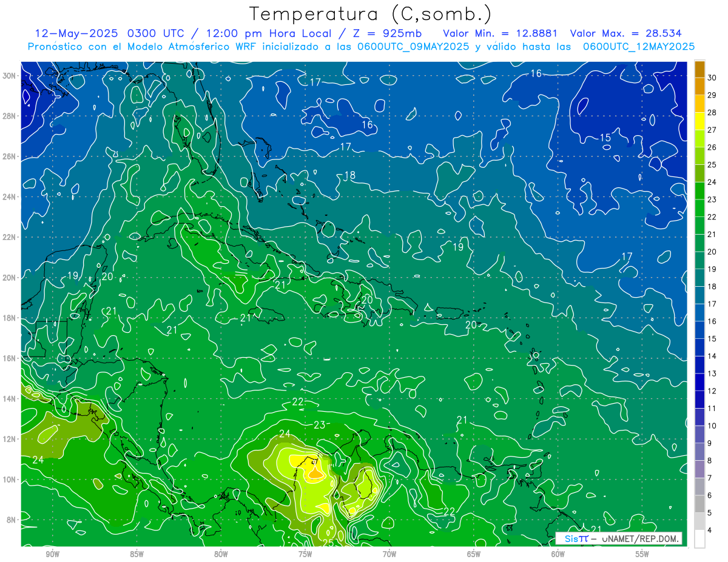
Task: Click the 80W longitude axis label
Action: [x=221, y=554]
